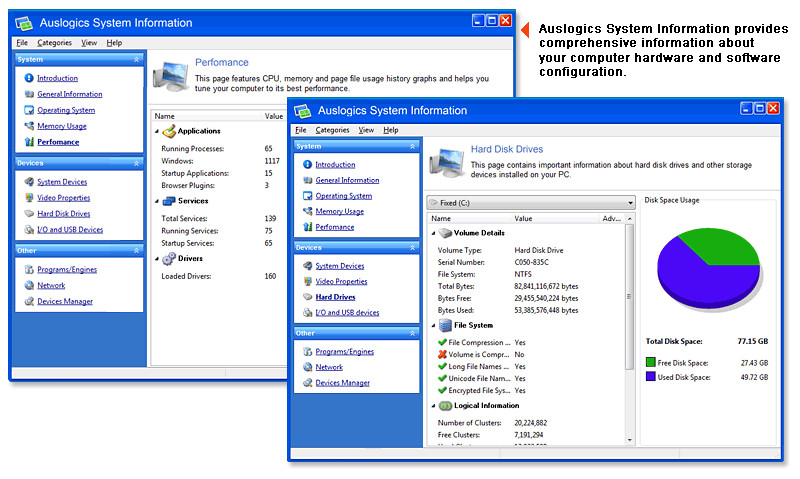Image resolution: width=800 pixels, height=479 pixels.
Task: Click the Video Properties icon in front window
Action: [x=307, y=281]
